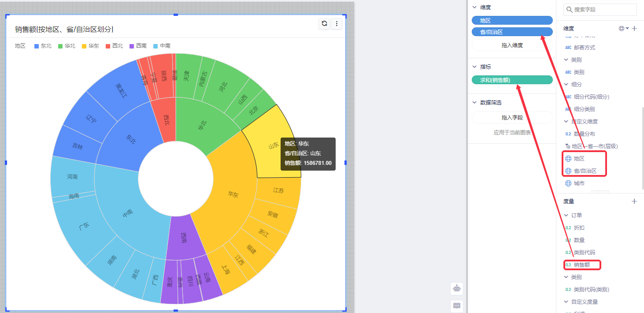Select the 省/自治区 dimension pill
The height and width of the screenshot is (313, 644).
[512, 32]
